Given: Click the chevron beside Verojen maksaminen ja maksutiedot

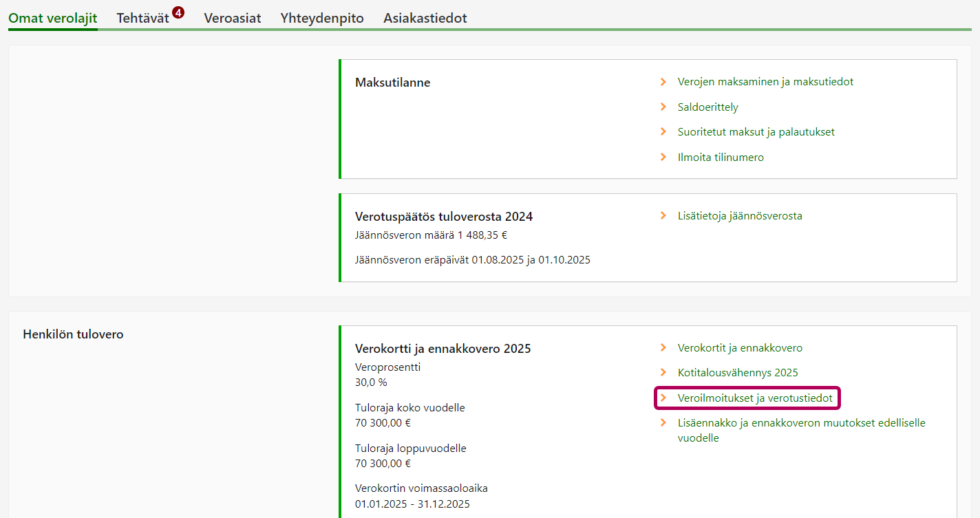Looking at the screenshot, I should coord(663,82).
